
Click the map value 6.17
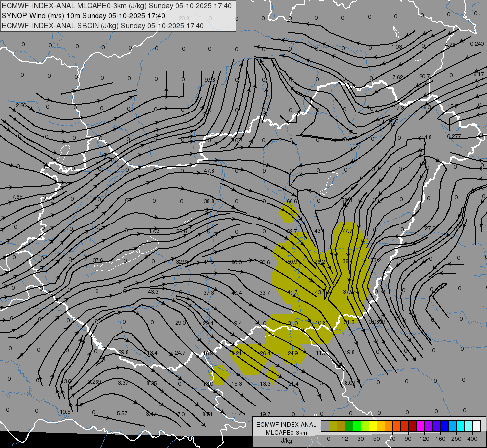point(479,74)
